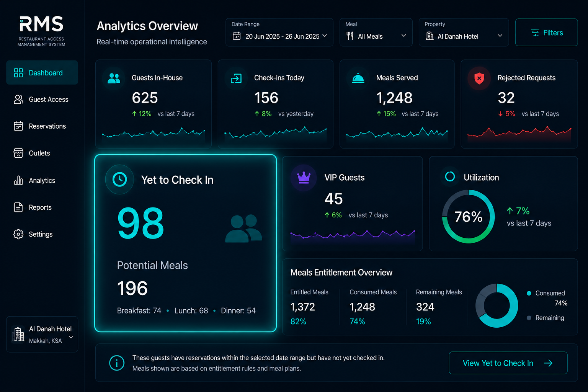Click Breakfast: 74 text

coord(139,310)
